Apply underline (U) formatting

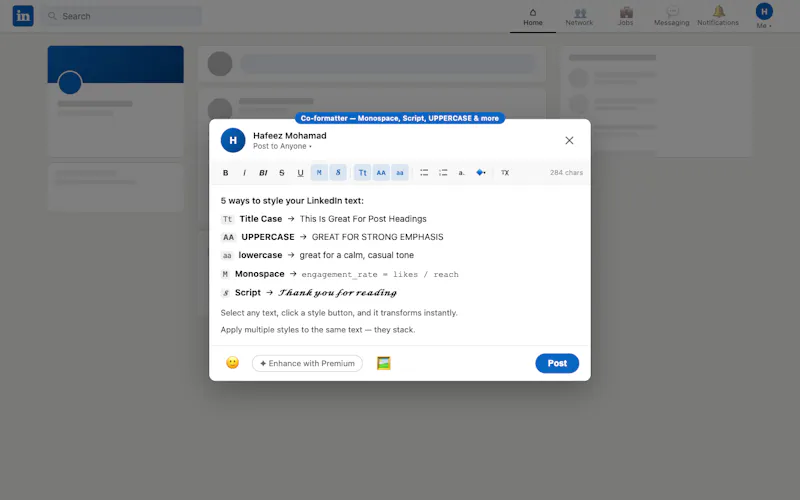[x=301, y=173]
